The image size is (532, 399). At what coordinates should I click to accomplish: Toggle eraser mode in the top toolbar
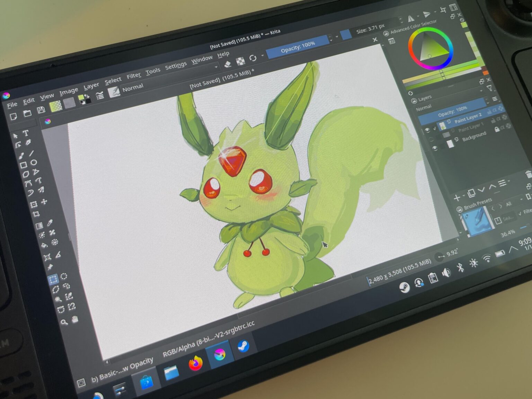click(x=228, y=64)
